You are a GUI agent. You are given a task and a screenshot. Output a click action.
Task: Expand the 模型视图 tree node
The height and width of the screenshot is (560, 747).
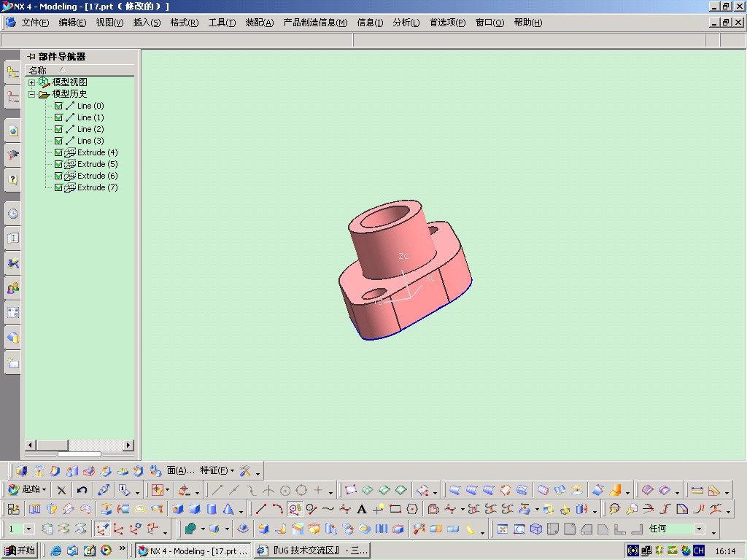pyautogui.click(x=32, y=82)
